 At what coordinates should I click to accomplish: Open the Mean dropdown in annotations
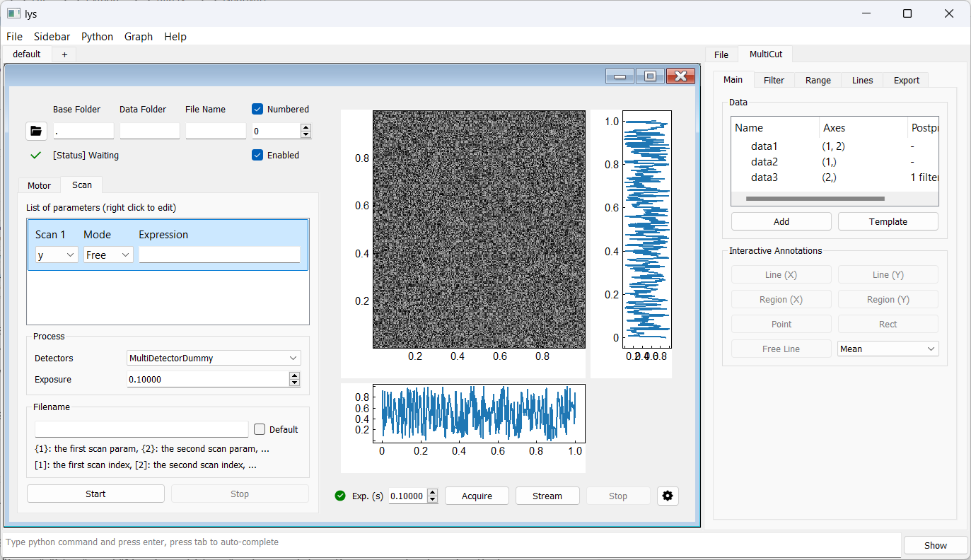tap(888, 349)
